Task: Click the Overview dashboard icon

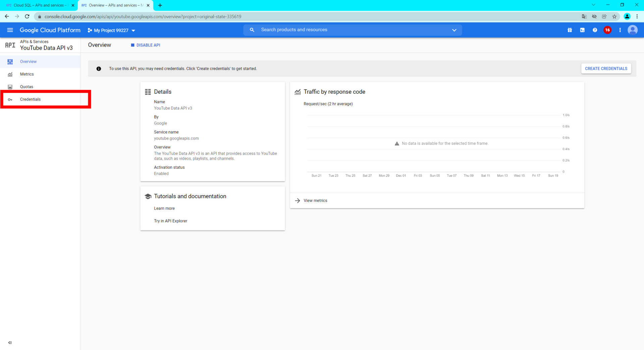Action: pos(10,62)
